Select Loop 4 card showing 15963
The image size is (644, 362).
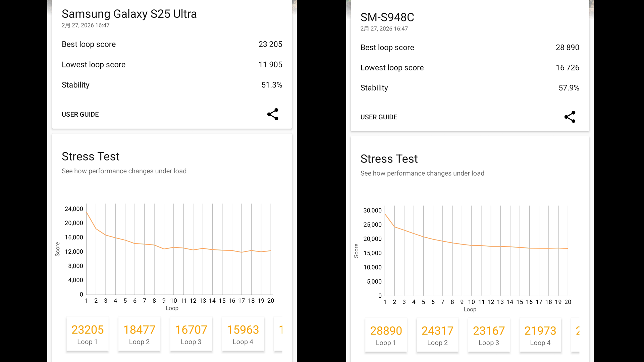(243, 334)
